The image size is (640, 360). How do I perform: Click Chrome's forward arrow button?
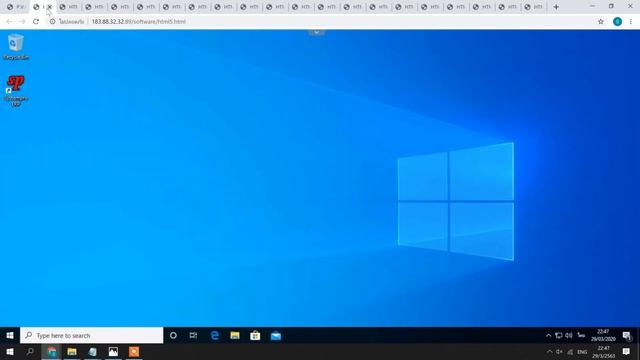22,22
